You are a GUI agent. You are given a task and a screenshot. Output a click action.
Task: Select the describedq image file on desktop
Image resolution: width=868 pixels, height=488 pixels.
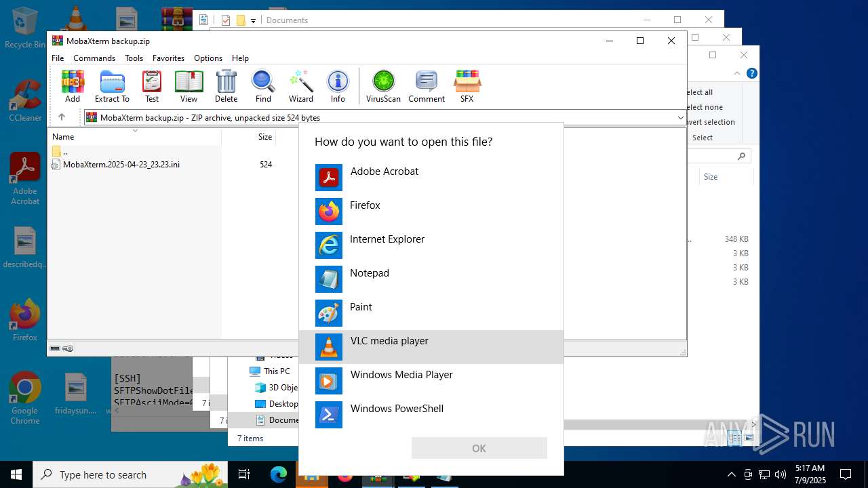(25, 247)
